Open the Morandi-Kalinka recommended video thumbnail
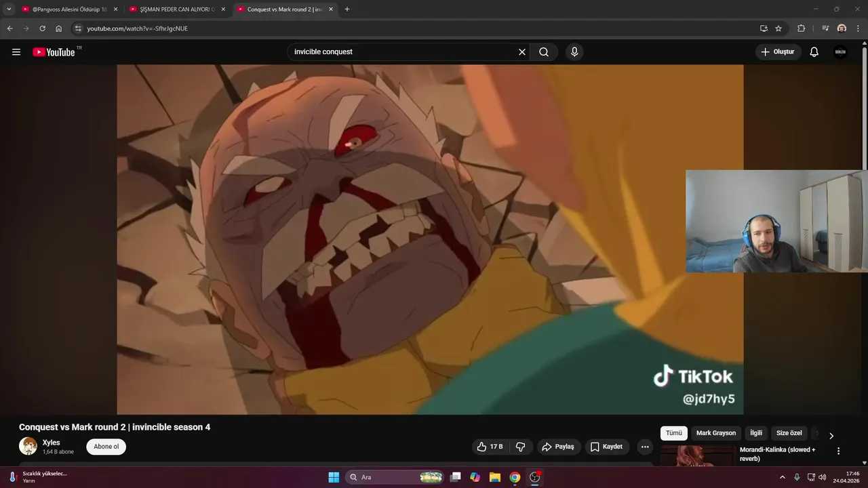 coord(697,456)
